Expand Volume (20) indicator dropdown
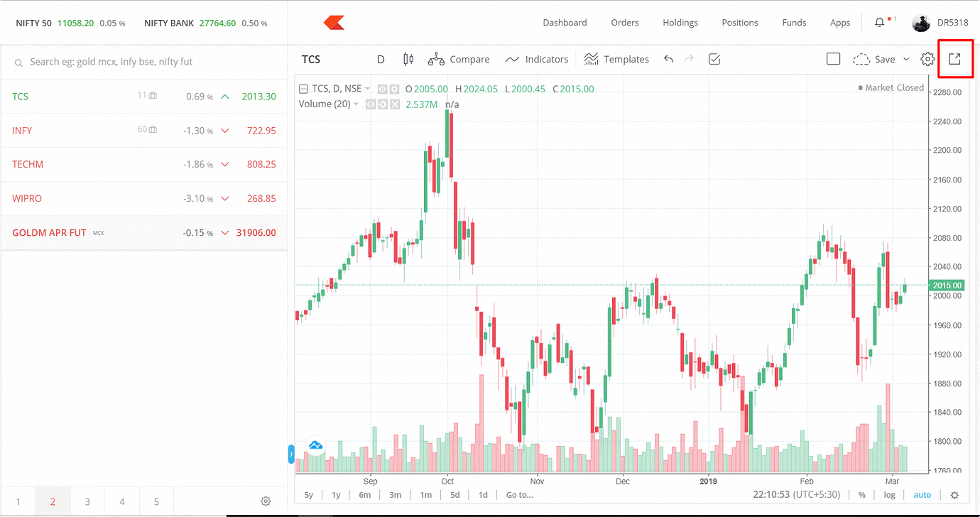Viewport: 980px width, 517px height. pyautogui.click(x=356, y=104)
